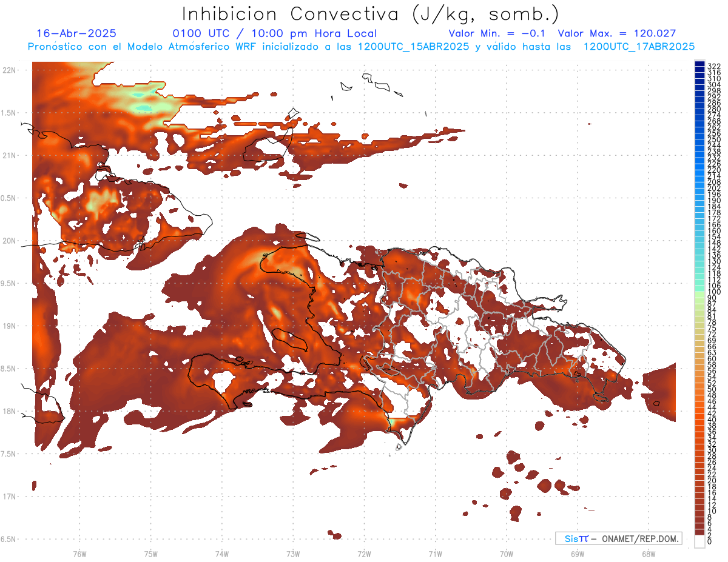Click the valid-until stamp '1200UTC_17ABR2025'

point(639,46)
